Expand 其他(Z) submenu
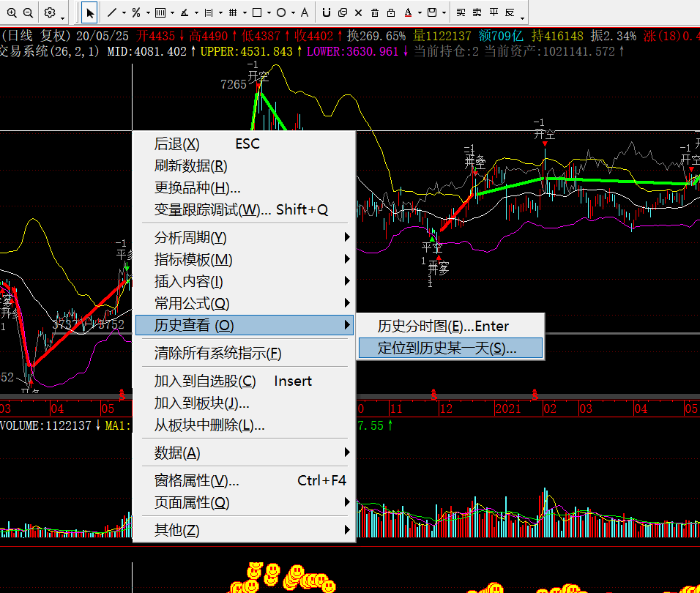The height and width of the screenshot is (593, 700). tap(245, 530)
